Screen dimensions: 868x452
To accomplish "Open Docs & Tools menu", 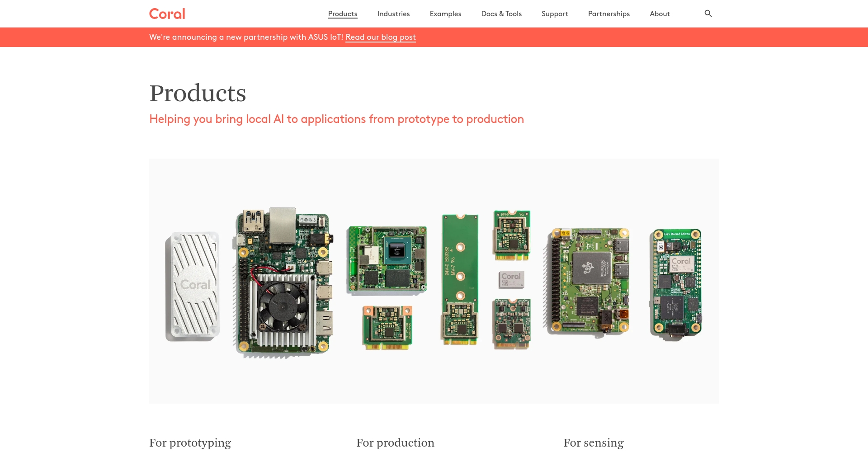I will pyautogui.click(x=501, y=14).
